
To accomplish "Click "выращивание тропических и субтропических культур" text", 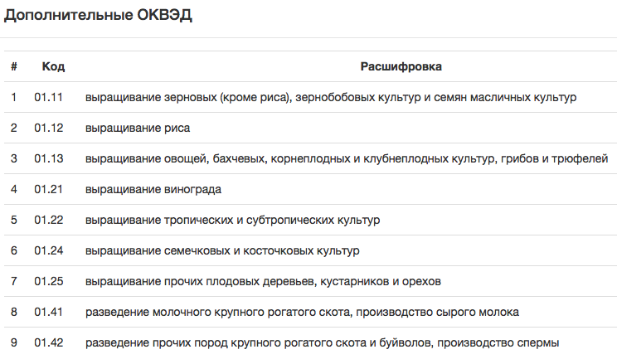I will click(x=232, y=220).
